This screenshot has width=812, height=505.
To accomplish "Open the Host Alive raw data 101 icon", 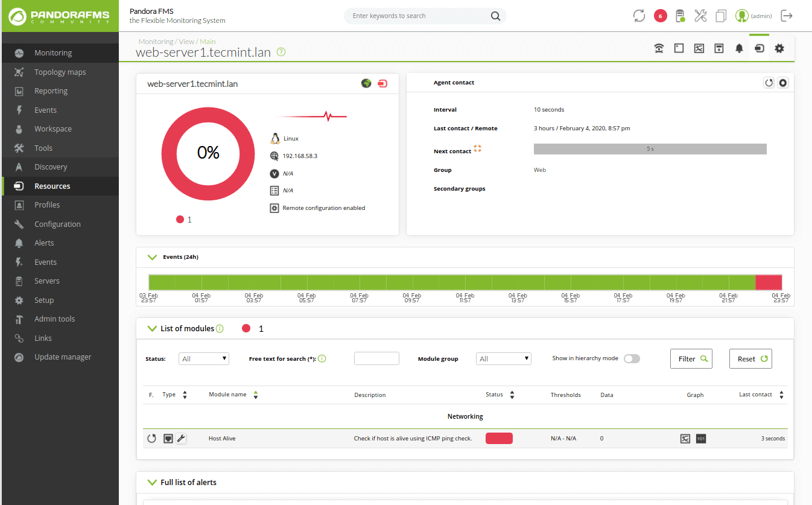I will pos(700,439).
